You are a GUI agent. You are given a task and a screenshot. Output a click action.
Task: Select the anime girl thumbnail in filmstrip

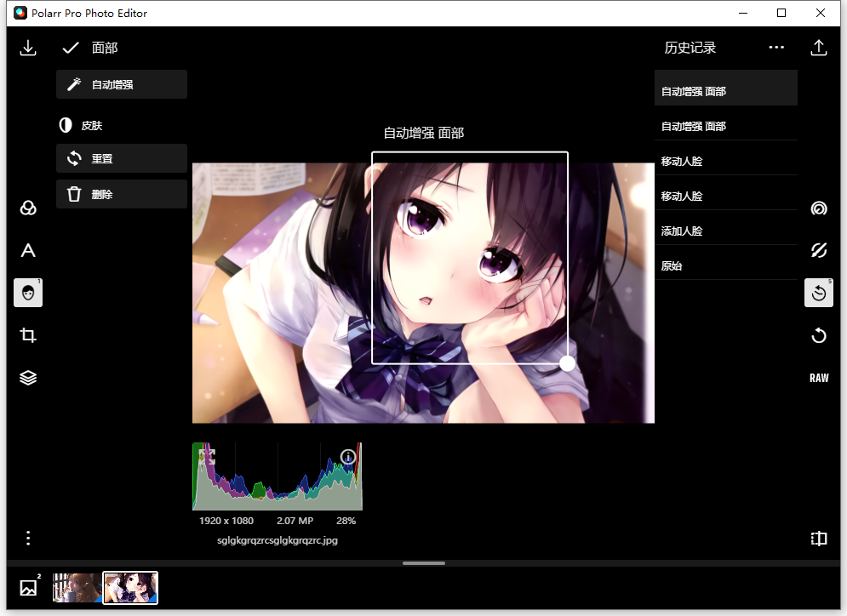pyautogui.click(x=130, y=587)
